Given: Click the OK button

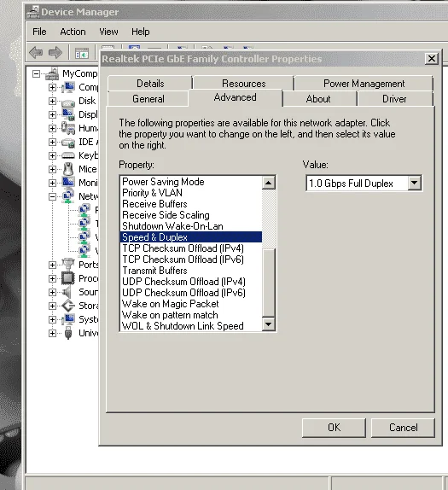Looking at the screenshot, I should [334, 428].
